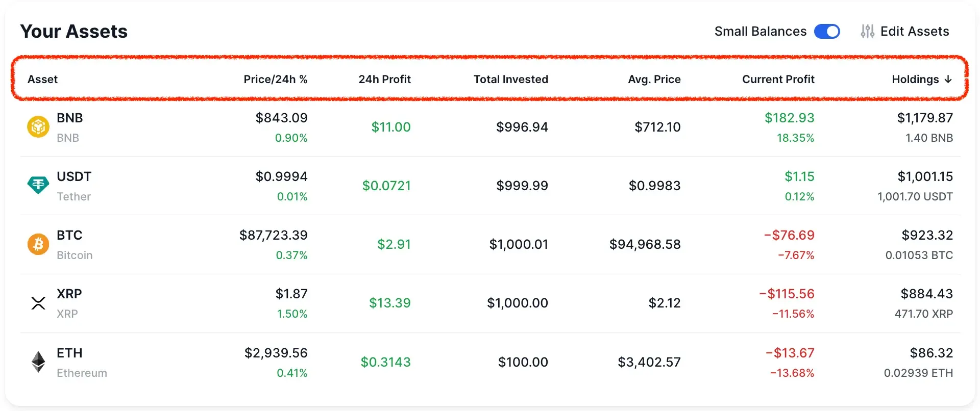980x411 pixels.
Task: Click the green Tether circle icon
Action: click(x=38, y=185)
